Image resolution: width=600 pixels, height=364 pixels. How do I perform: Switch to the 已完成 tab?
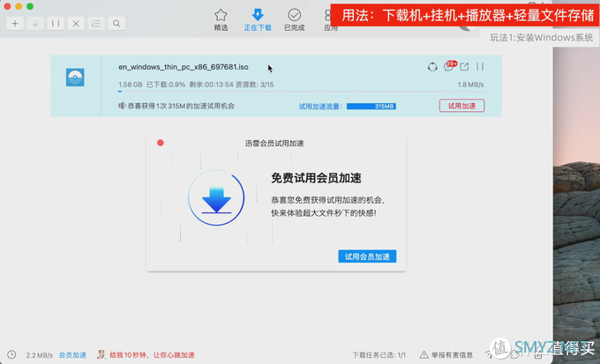click(x=294, y=20)
